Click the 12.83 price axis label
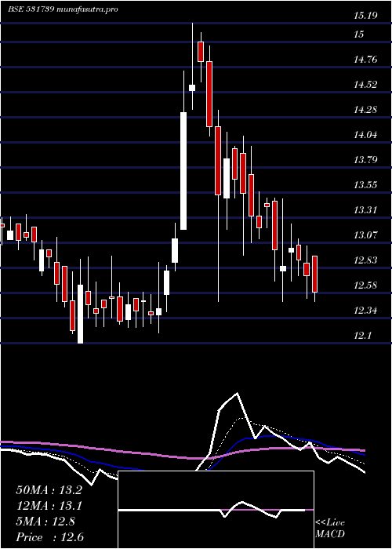The height and width of the screenshot is (549, 392). (365, 260)
